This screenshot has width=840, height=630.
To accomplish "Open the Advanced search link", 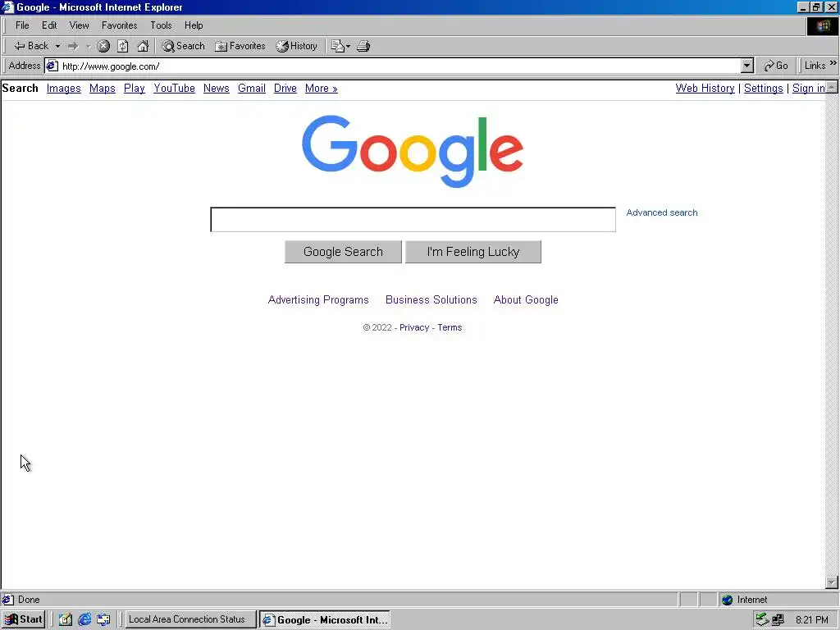I will (662, 212).
